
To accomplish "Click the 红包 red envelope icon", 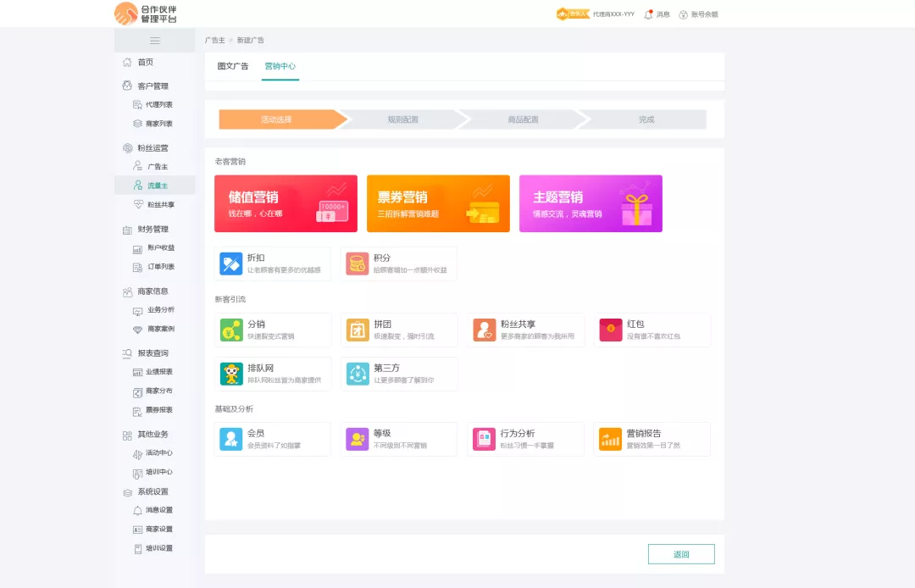I will (x=610, y=330).
